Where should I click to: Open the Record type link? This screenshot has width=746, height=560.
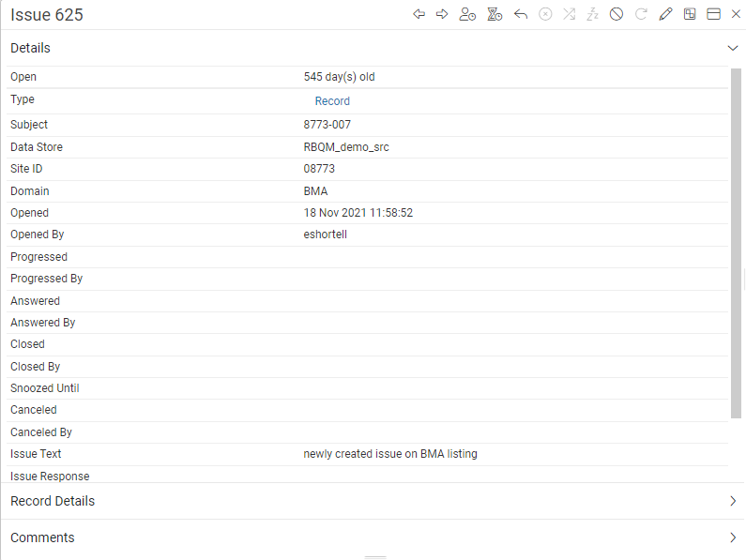(332, 101)
